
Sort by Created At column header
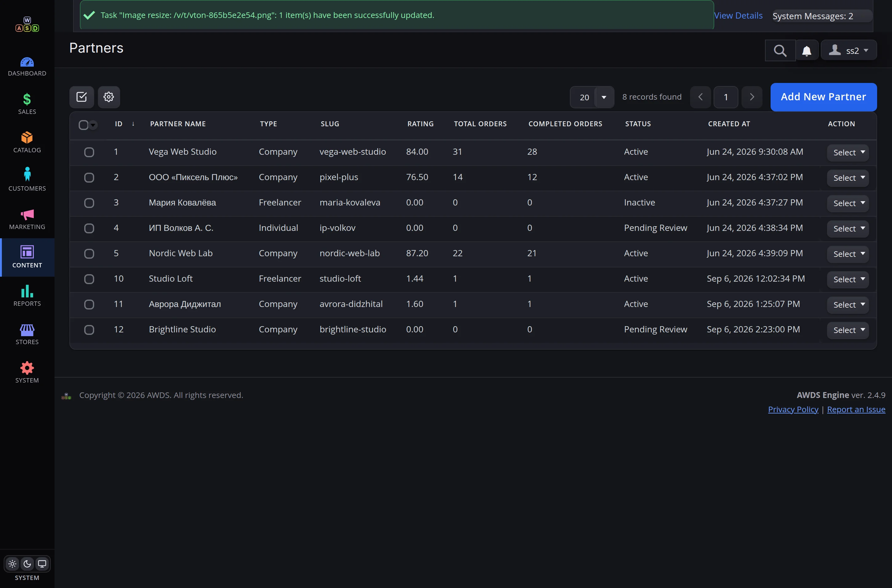pyautogui.click(x=729, y=124)
